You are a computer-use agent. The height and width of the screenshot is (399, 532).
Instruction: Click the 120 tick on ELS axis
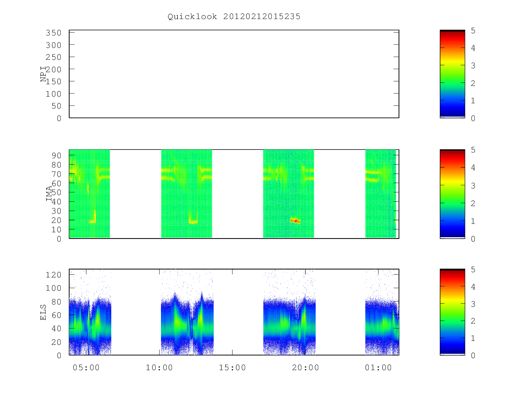pos(53,274)
